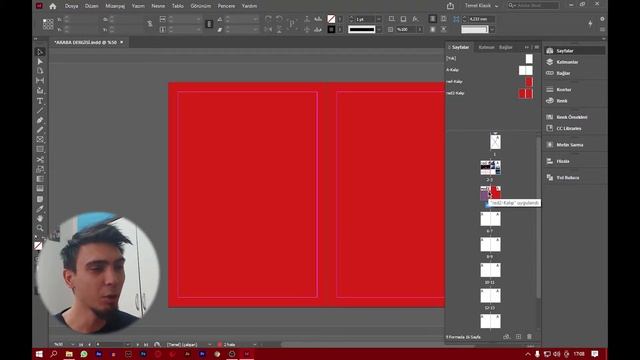Open the Tablo menu
Viewport: 640px width, 360px height.
pyautogui.click(x=178, y=6)
